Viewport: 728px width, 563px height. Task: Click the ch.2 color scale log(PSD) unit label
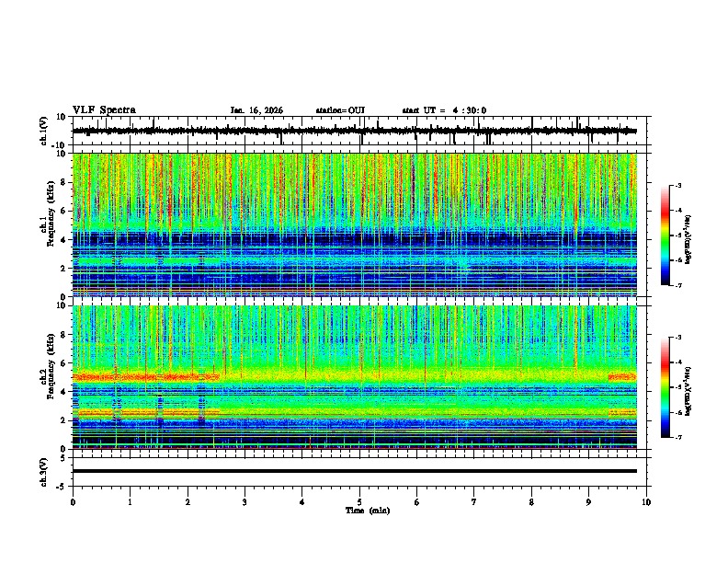click(688, 391)
